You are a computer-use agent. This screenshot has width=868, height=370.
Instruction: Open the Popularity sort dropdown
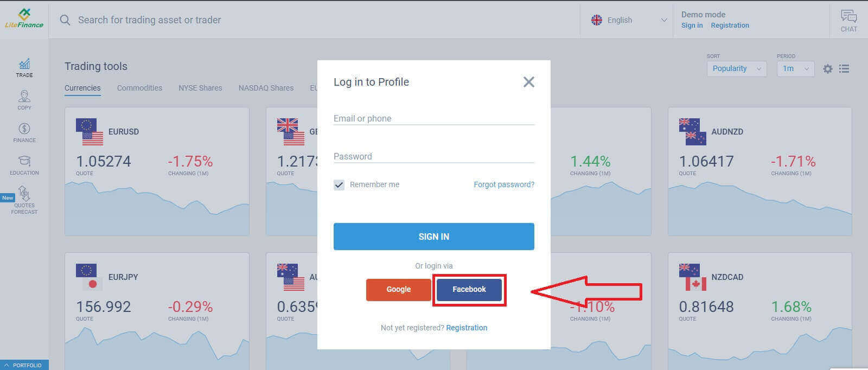[736, 69]
